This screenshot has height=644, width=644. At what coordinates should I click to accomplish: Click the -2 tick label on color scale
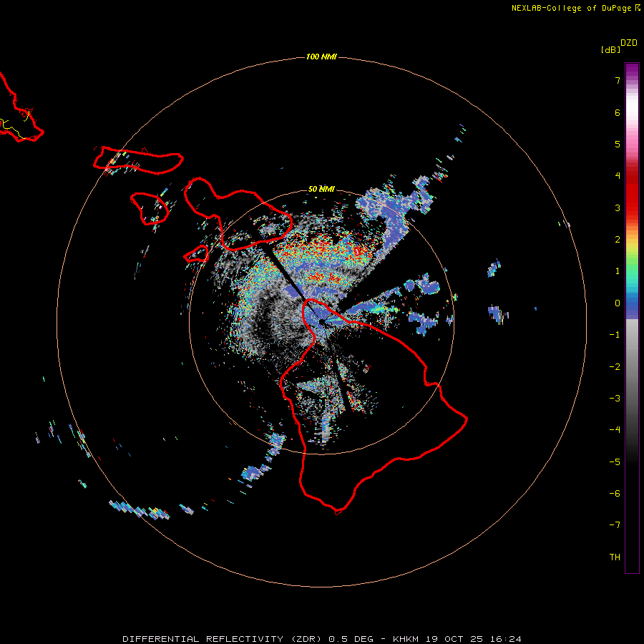tap(615, 367)
